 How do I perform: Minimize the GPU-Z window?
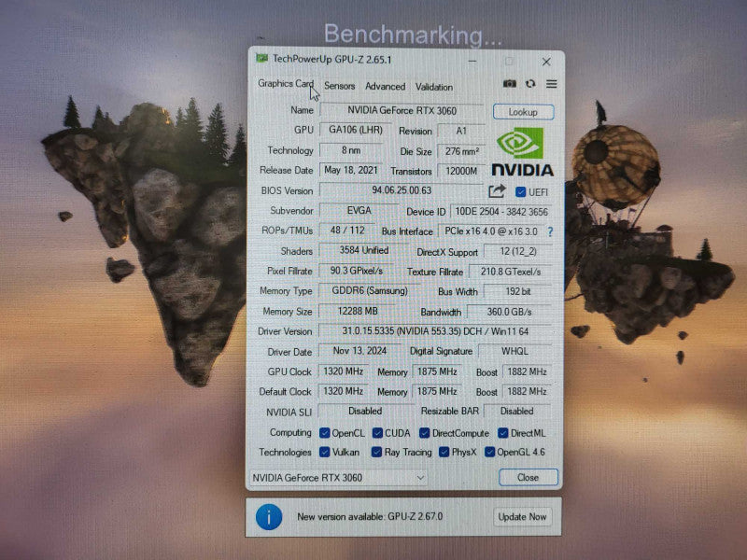pos(472,61)
